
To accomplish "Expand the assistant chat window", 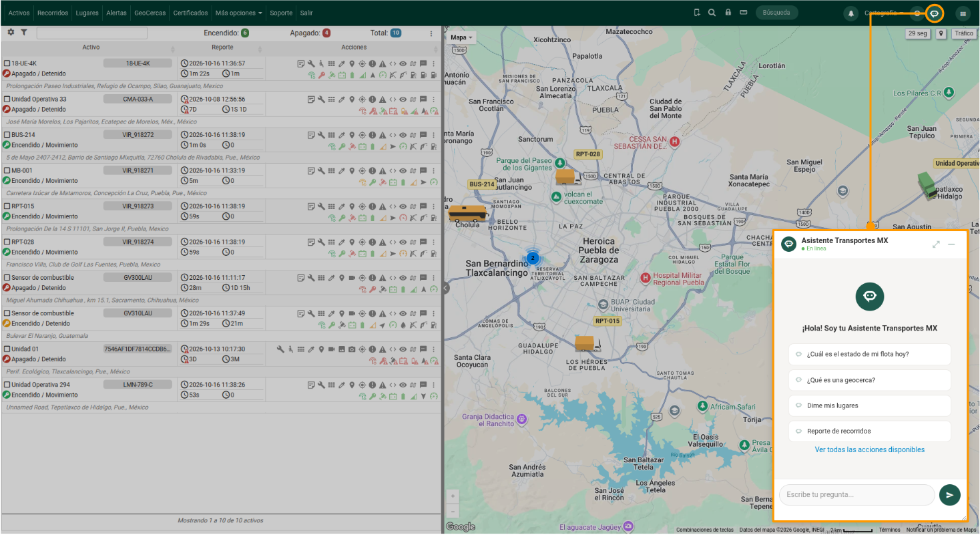I will point(936,244).
